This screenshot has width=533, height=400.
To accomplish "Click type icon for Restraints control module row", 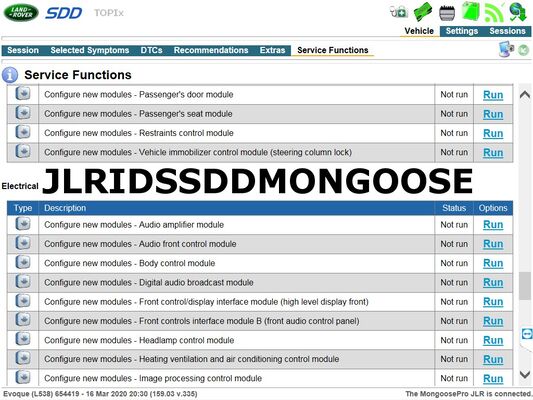I will click(23, 132).
